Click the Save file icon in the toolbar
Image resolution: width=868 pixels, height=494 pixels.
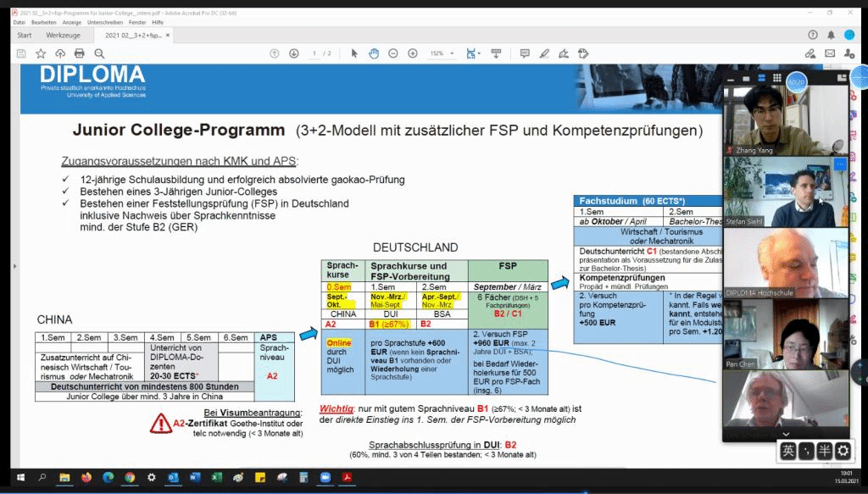click(21, 53)
